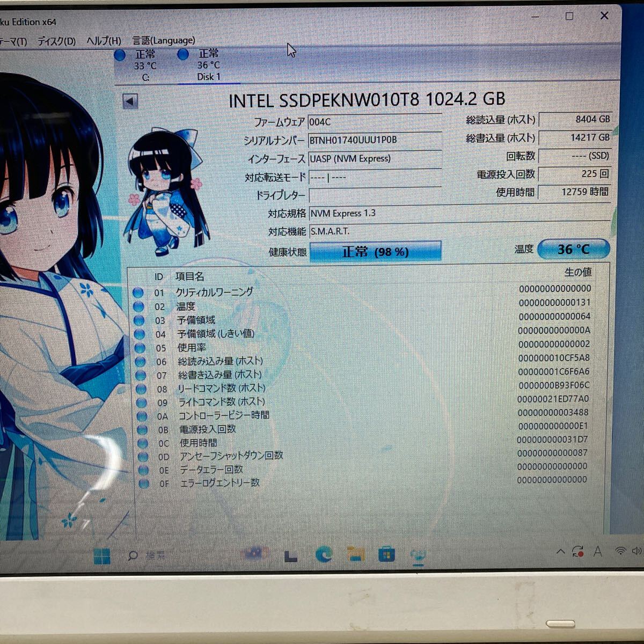
Task: Click the status circle for クリティカルワーニング row
Action: click(x=138, y=292)
